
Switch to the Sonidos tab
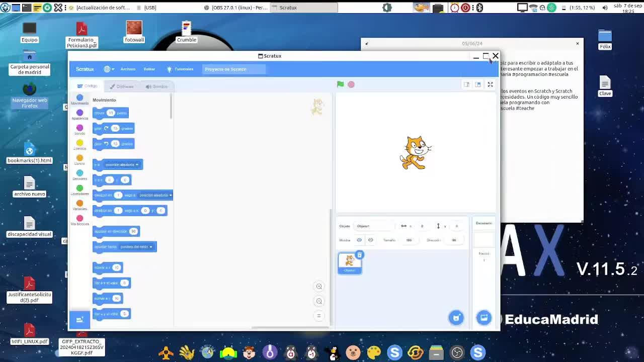point(156,86)
